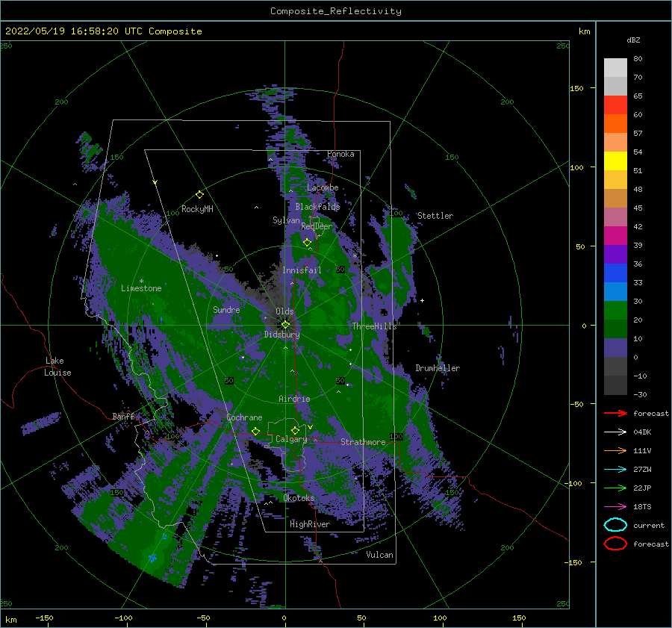Pick the purple 36-39 dBZ swatch
The image size is (672, 628).
[x=615, y=255]
